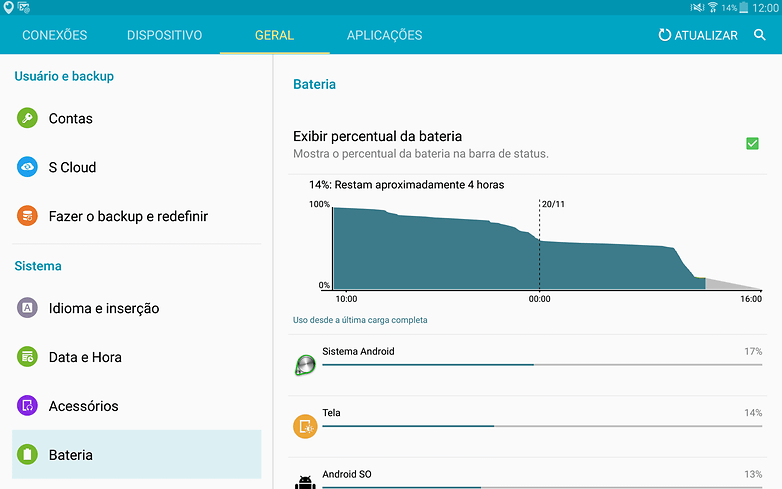Tap the Sistema Android app icon
Viewport: 782px width, 489px height.
tap(305, 365)
